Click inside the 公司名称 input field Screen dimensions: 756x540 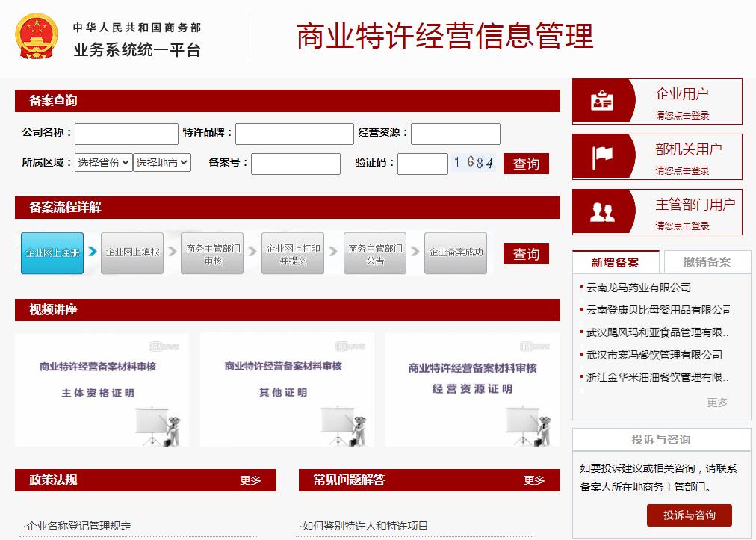click(x=126, y=134)
